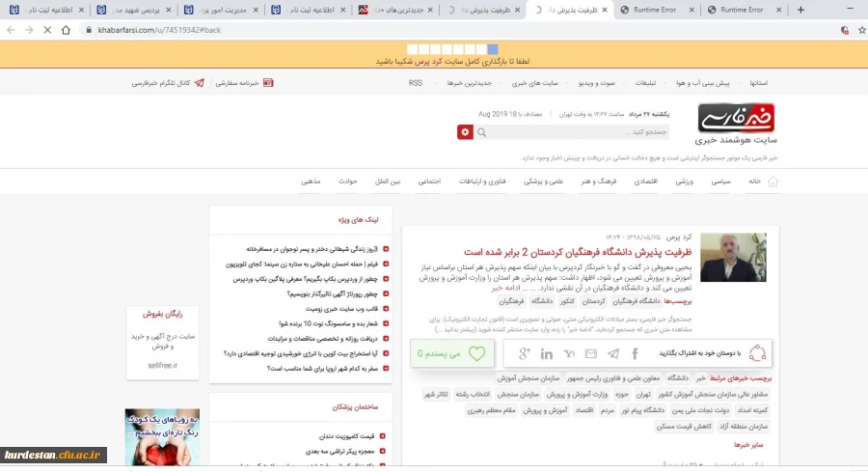868x472 pixels.
Task: Select اجتماعی category in navigation menu
Action: click(429, 181)
